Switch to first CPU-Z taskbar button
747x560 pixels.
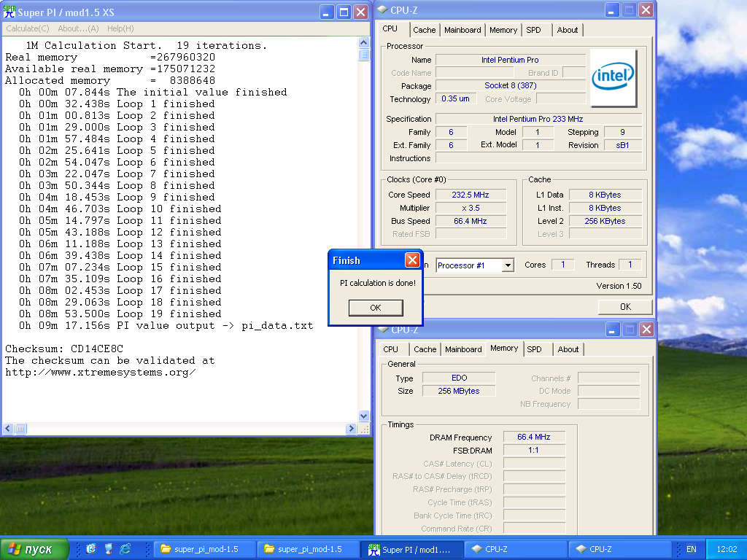(x=515, y=549)
